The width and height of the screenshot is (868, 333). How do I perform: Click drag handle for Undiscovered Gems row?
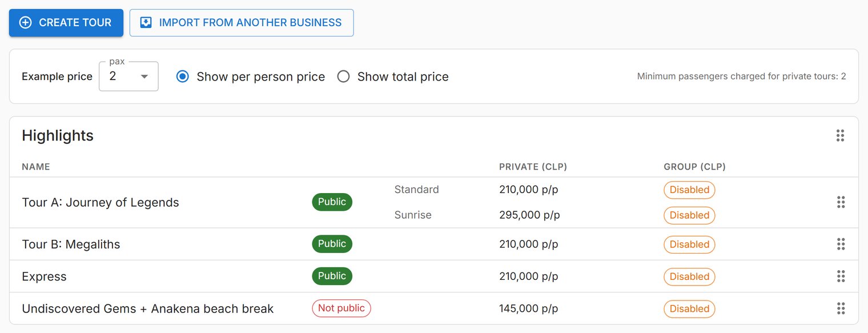[x=841, y=308]
